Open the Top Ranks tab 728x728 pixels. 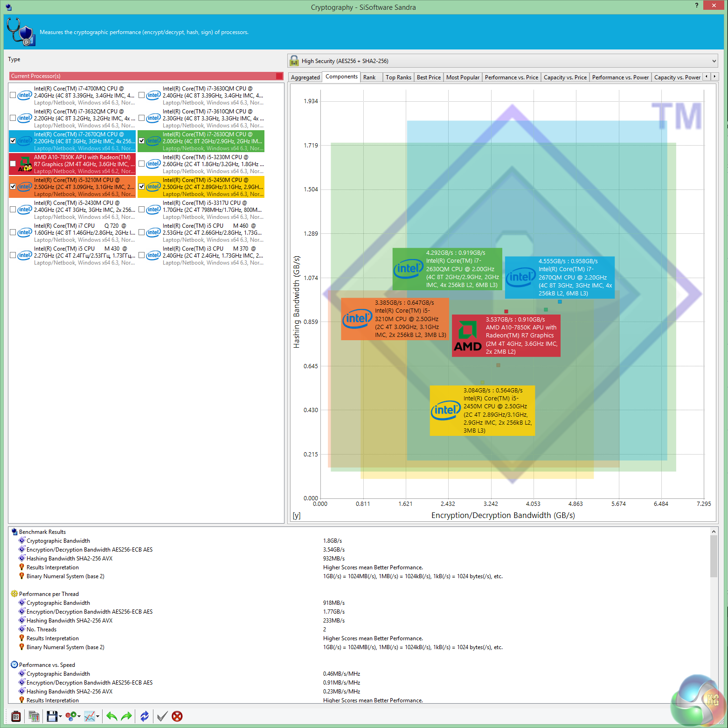tap(399, 77)
